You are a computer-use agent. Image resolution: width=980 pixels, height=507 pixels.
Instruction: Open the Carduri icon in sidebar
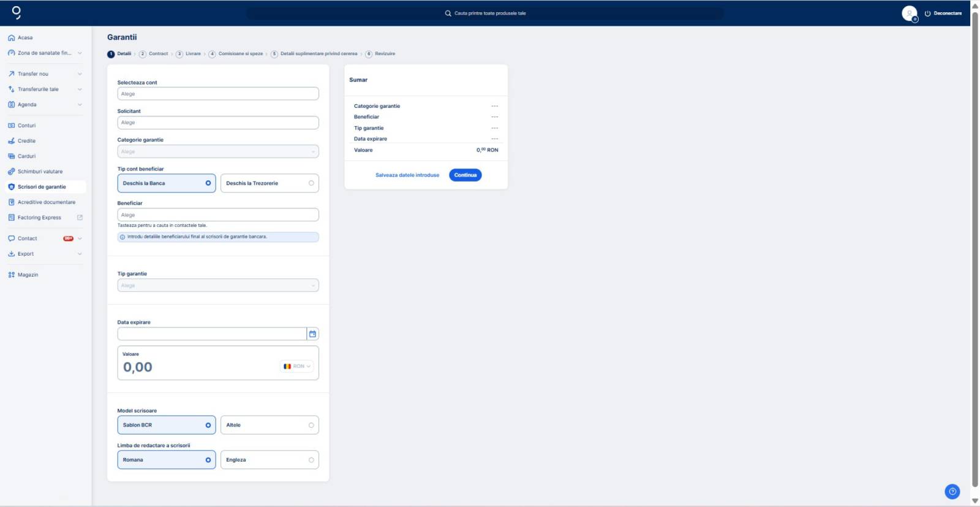11,156
